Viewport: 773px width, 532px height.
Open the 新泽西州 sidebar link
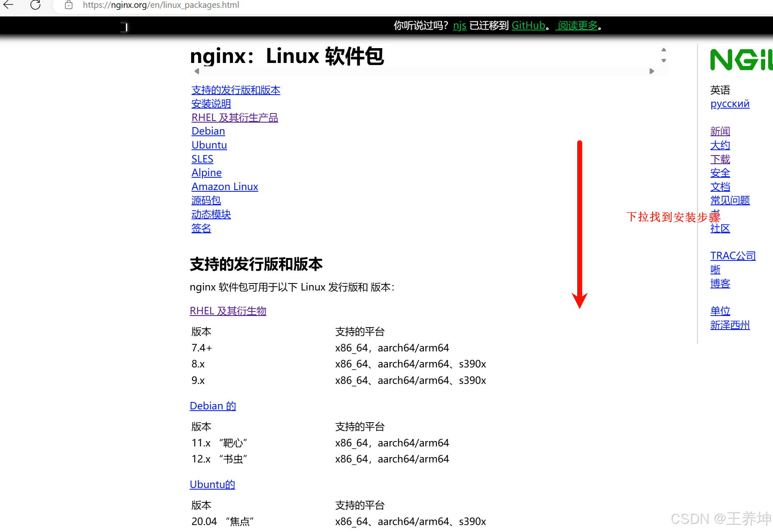[x=730, y=325]
